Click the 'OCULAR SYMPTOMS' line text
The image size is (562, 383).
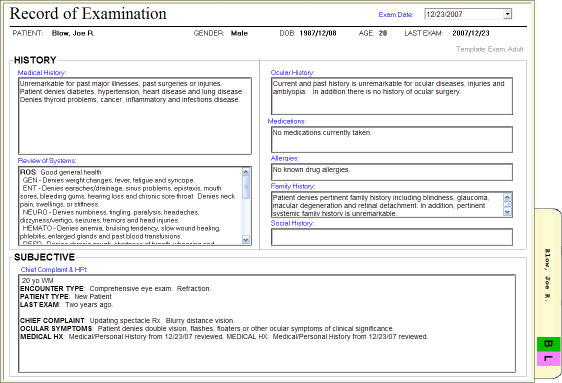pyautogui.click(x=207, y=329)
